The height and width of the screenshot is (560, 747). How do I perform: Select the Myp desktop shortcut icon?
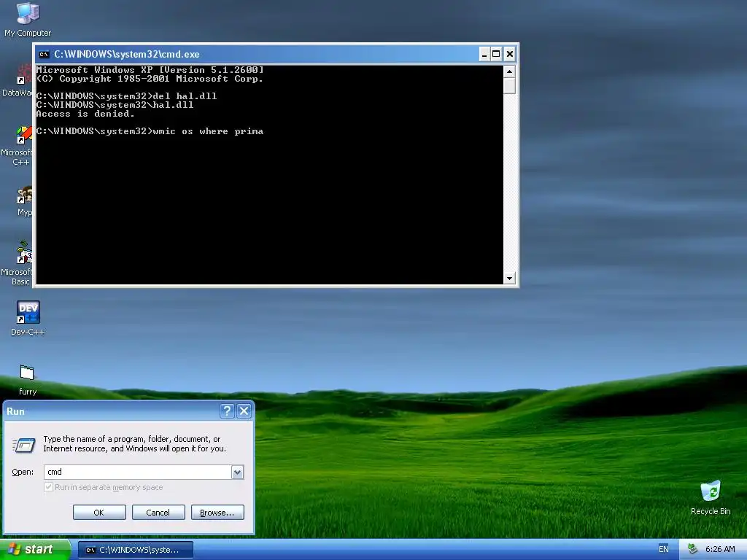24,201
